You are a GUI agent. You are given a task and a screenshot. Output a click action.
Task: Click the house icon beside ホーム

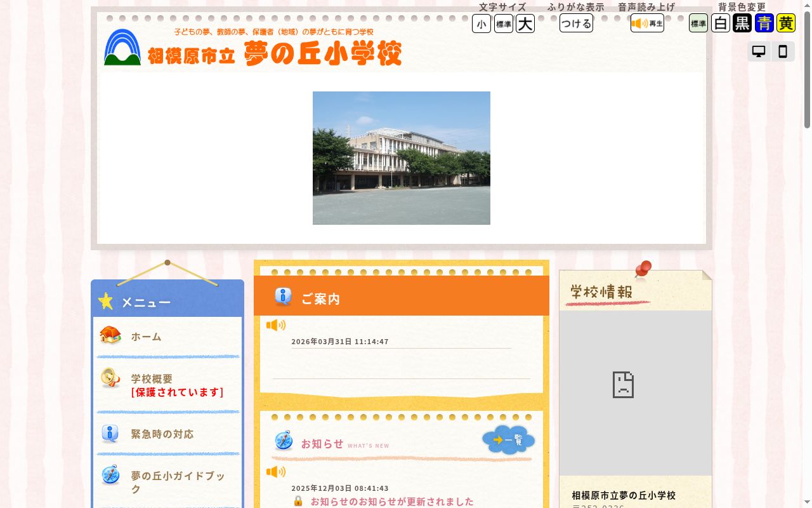[x=110, y=335]
